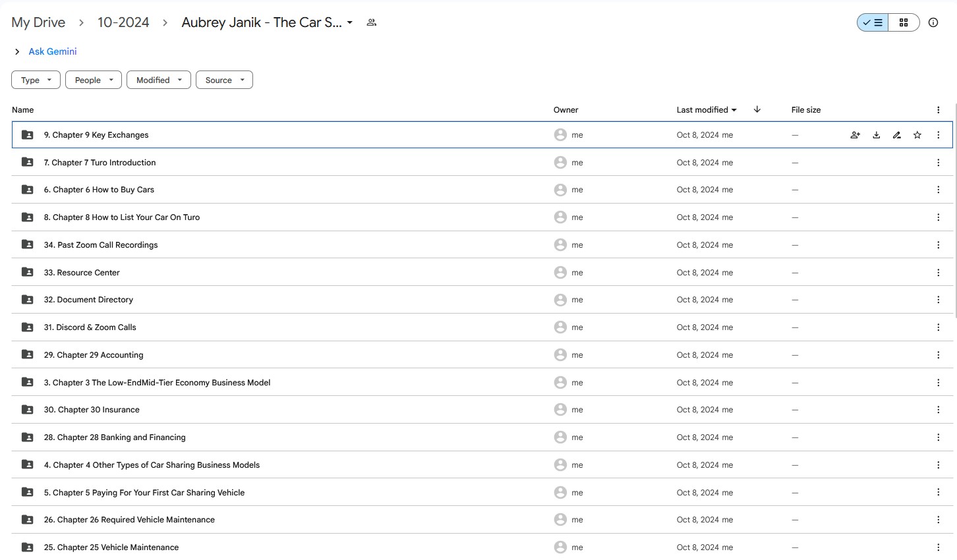Select 28. Chapter 28 Banking and Financing
This screenshot has width=957, height=560.
click(x=482, y=437)
